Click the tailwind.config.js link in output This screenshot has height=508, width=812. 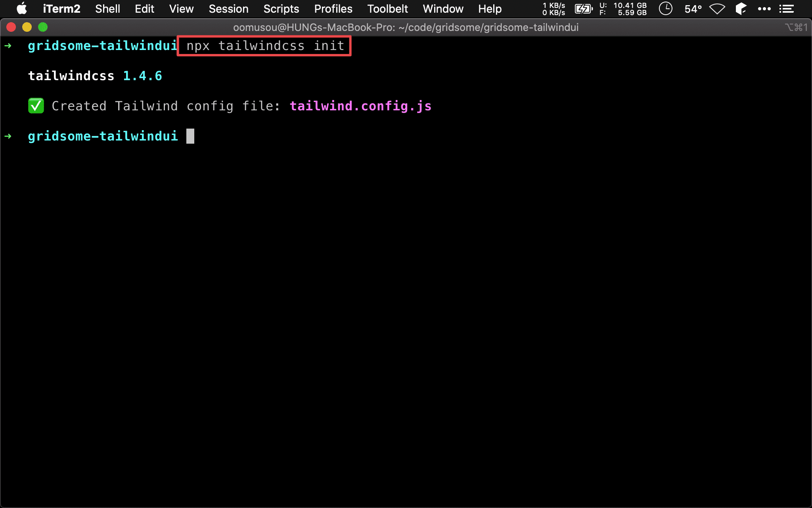(360, 106)
